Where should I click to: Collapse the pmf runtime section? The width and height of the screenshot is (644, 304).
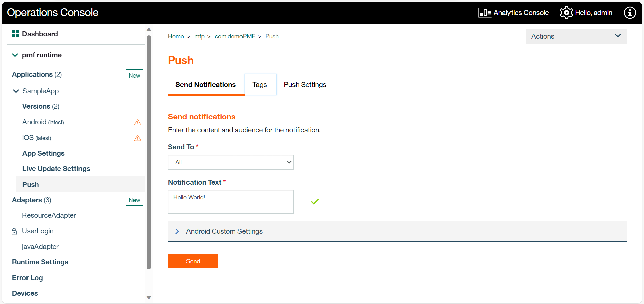pos(15,55)
